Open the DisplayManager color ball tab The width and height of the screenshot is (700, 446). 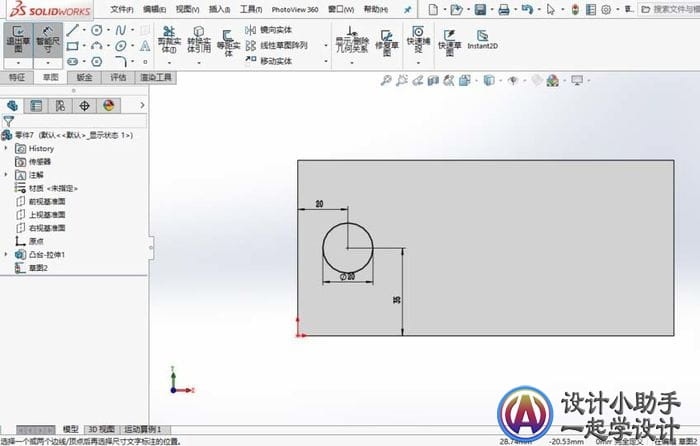click(108, 105)
